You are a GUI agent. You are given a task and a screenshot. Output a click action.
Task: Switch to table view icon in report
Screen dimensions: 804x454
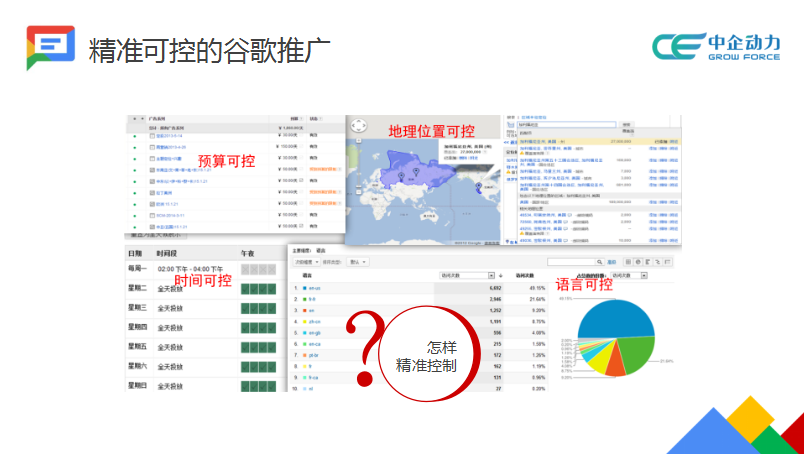(628, 262)
